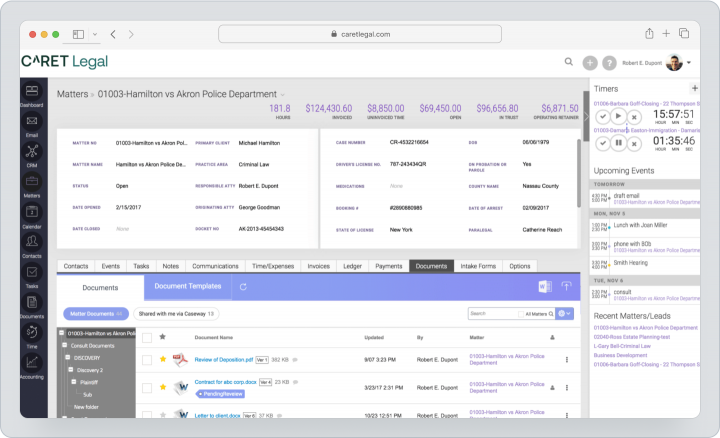The height and width of the screenshot is (438, 720).
Task: Check the Review of Deposition.pdf checkbox
Action: tap(147, 360)
